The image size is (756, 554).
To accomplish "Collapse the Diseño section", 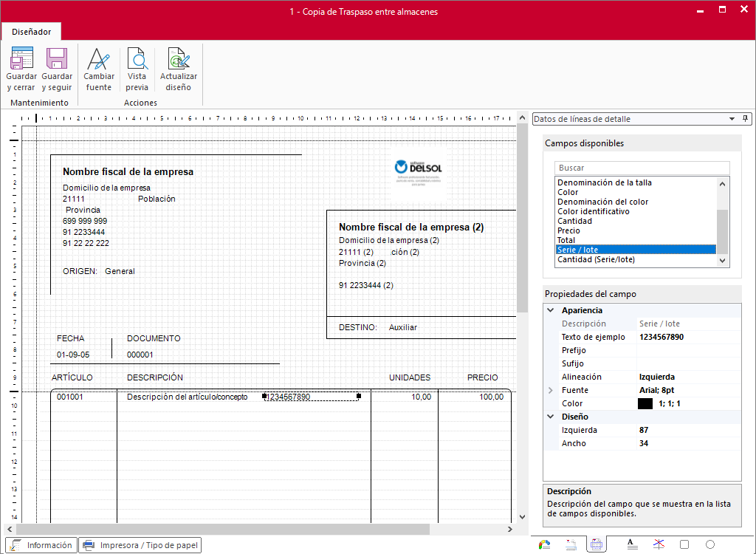I will click(x=551, y=417).
